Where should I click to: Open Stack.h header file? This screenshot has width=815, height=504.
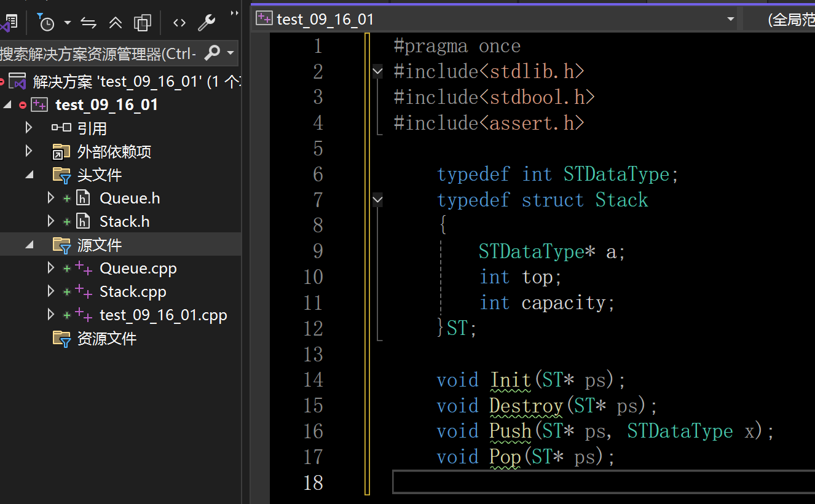click(x=124, y=222)
